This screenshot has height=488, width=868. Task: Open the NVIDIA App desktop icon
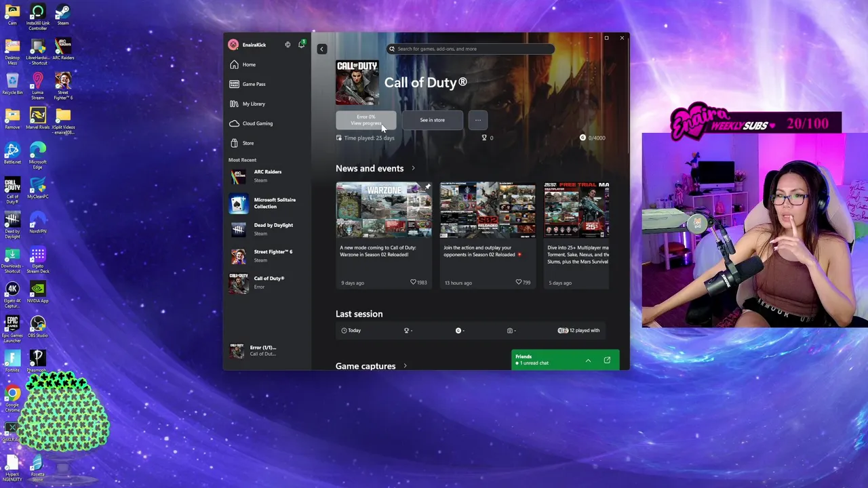click(x=38, y=292)
